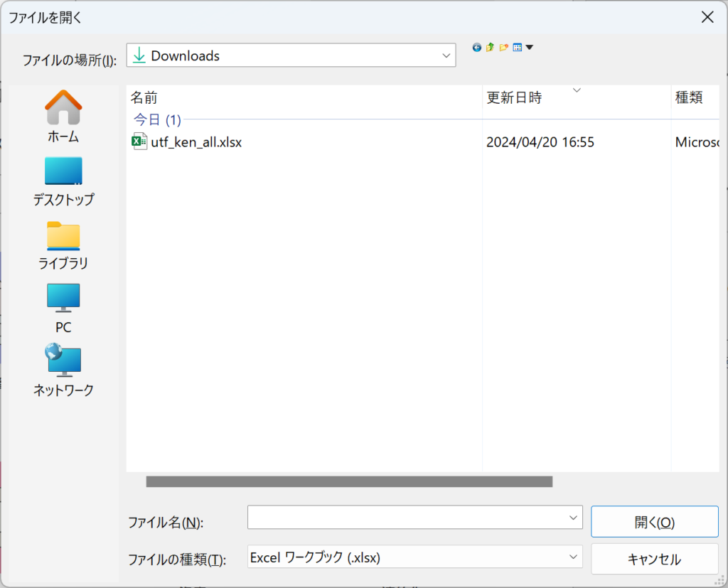Click the horizontal scrollbar in file list
728x588 pixels.
click(349, 481)
